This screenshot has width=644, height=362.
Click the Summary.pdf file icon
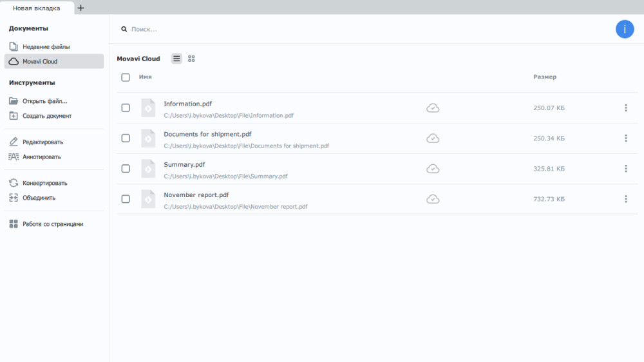pyautogui.click(x=148, y=169)
